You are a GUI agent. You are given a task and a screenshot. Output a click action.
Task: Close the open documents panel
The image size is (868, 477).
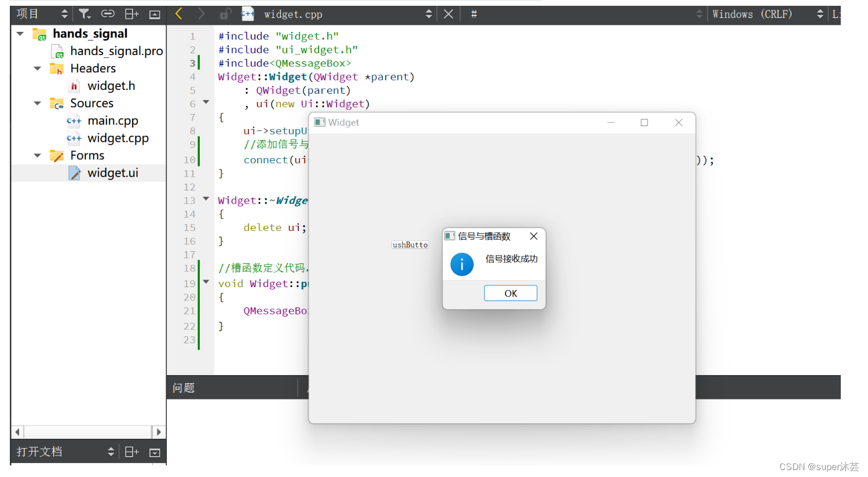(155, 452)
